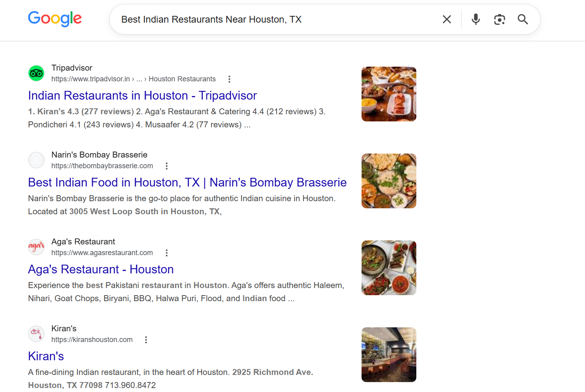Click the Aga's Restaurant favicon
Screen dimensions: 585x392
(x=36, y=247)
